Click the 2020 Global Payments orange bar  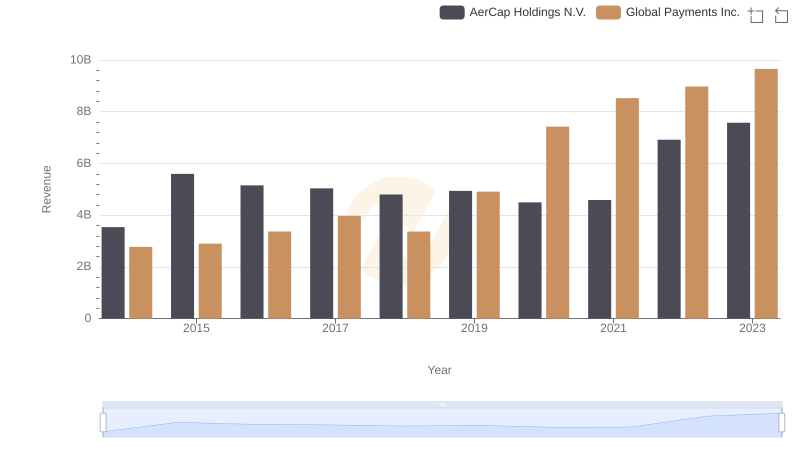pos(558,223)
